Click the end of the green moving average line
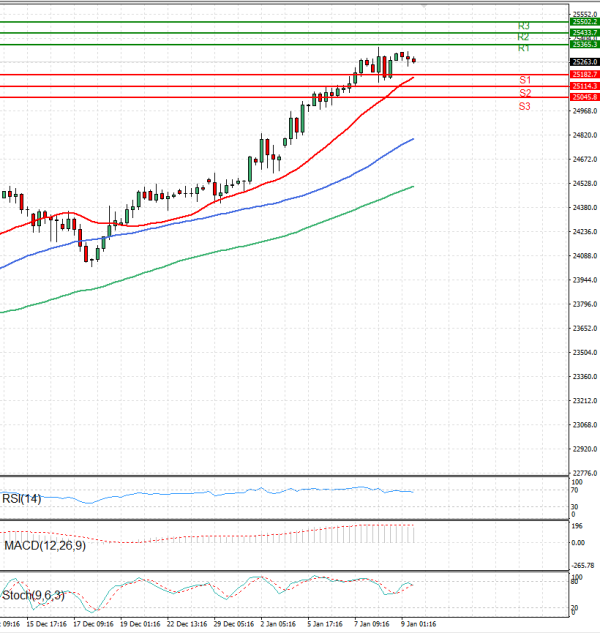This screenshot has width=600, height=633. [414, 186]
